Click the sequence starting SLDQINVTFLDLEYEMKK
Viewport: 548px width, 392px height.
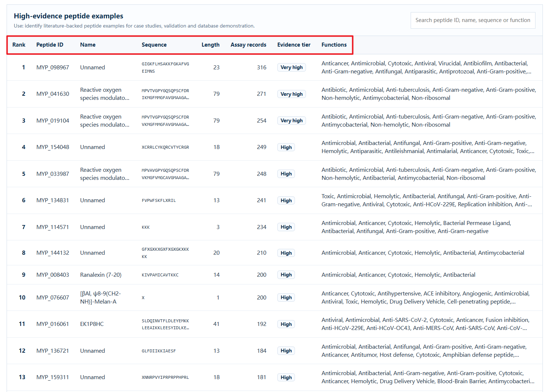click(165, 324)
